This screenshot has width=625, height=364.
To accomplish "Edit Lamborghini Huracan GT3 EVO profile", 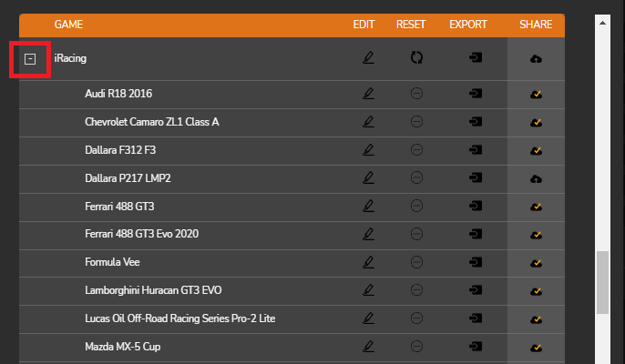I will [x=368, y=290].
